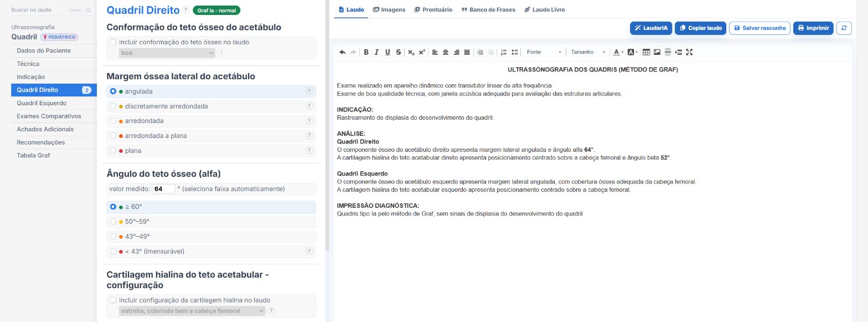Enable 'incluir conformação do teto ósseo no laudo'

pos(113,42)
